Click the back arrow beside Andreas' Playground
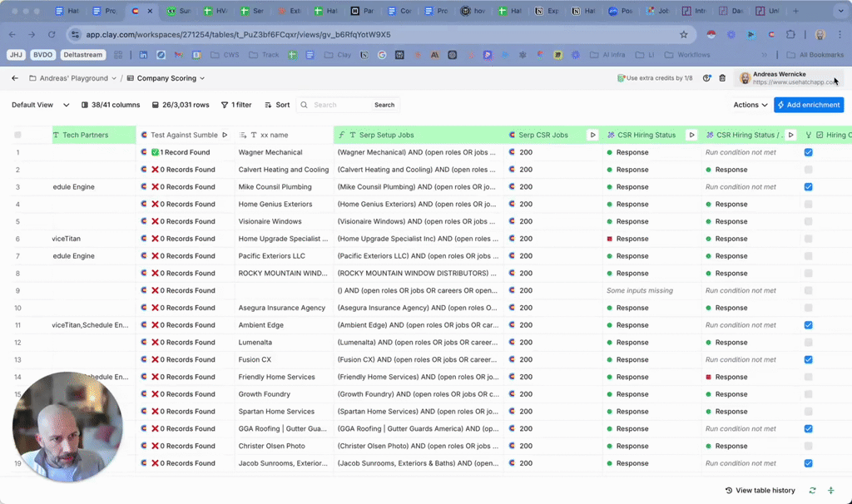This screenshot has width=852, height=504. point(15,78)
